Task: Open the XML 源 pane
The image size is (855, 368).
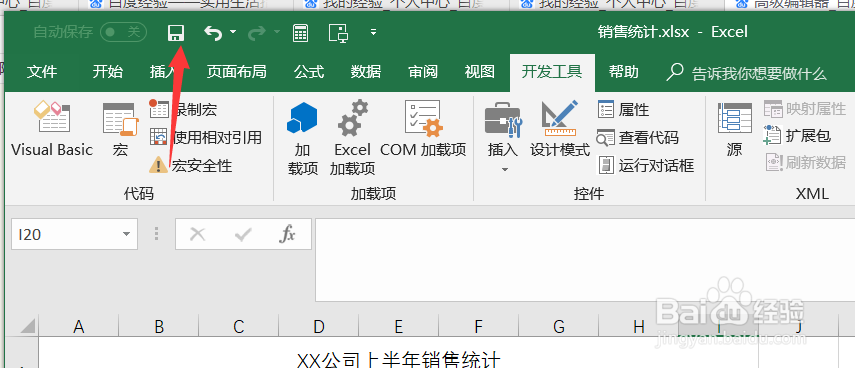Action: [x=734, y=129]
